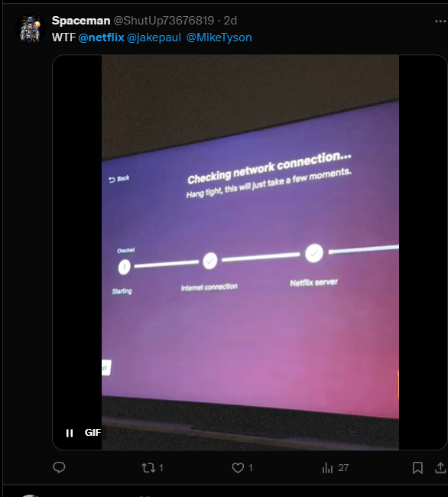Open the @ShutUp73676819 handle

pyautogui.click(x=164, y=21)
